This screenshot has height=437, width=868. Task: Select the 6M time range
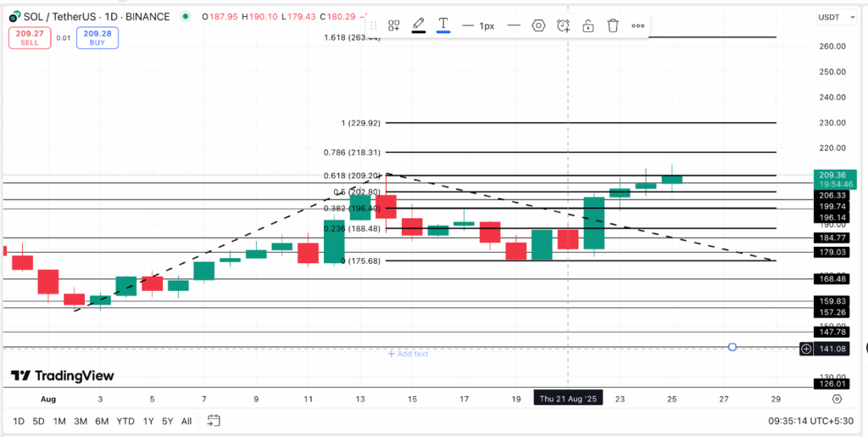[102, 422]
